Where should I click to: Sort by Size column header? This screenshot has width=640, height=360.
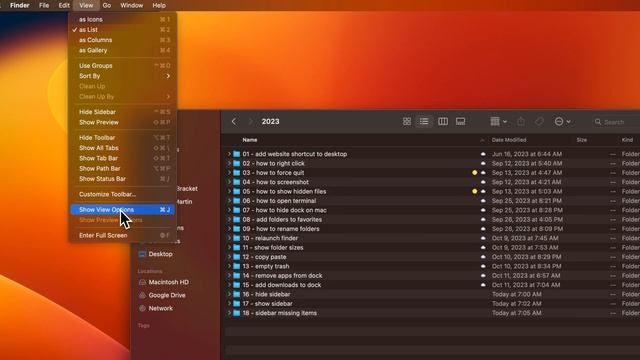click(x=582, y=140)
